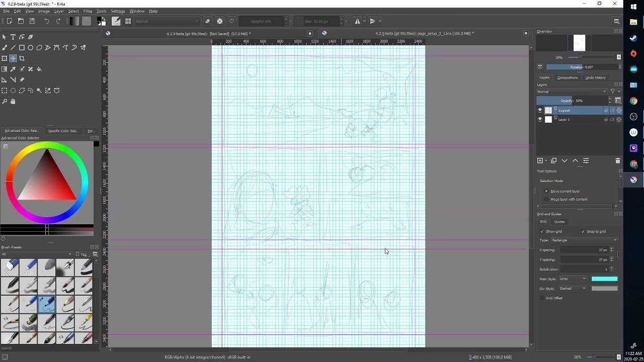Open Main Style Lines dropdown
The height and width of the screenshot is (362, 644).
click(573, 279)
